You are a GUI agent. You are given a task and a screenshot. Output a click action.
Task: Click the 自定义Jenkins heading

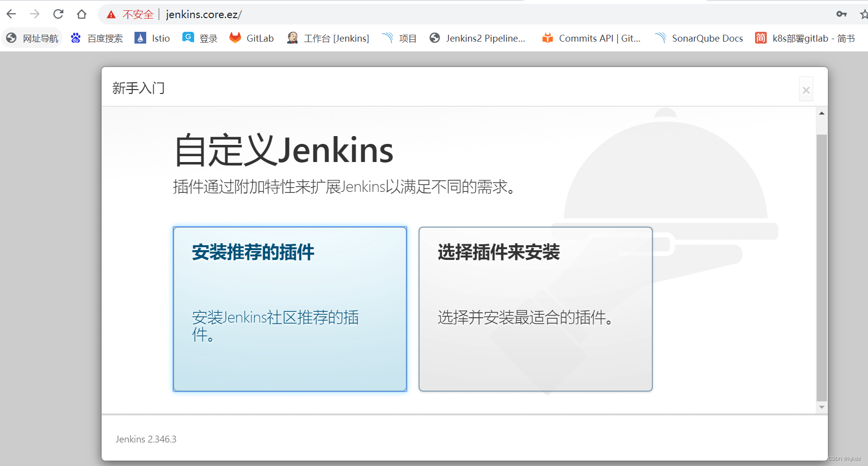point(284,150)
